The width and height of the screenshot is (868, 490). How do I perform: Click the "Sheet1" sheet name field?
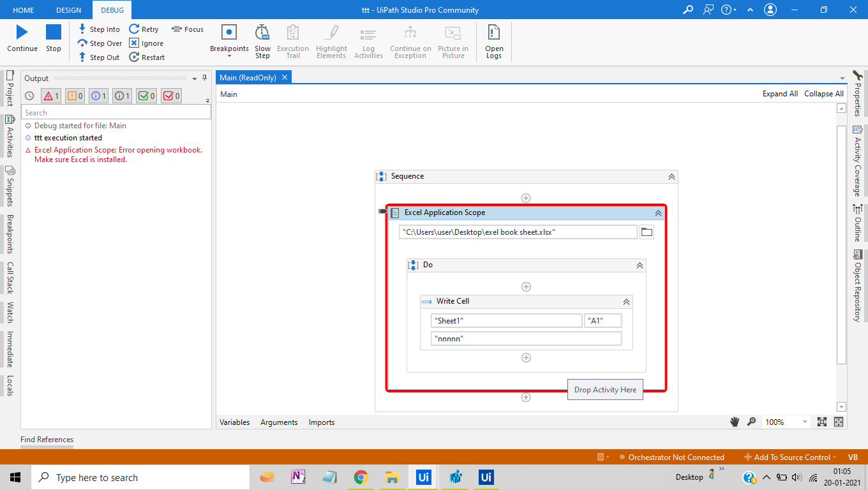click(507, 321)
